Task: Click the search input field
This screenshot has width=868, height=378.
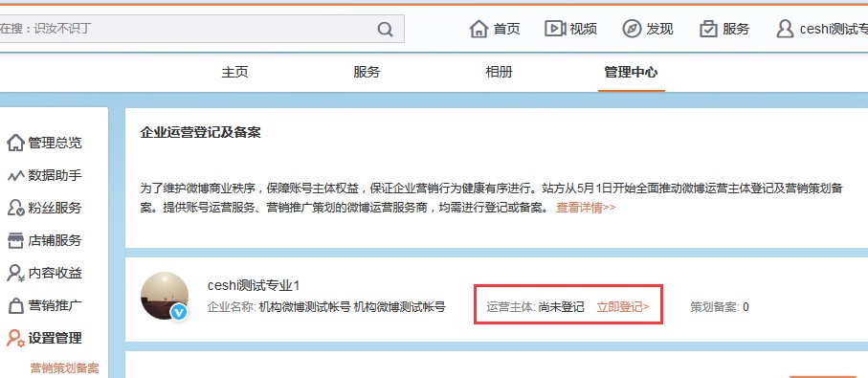Action: click(202, 29)
